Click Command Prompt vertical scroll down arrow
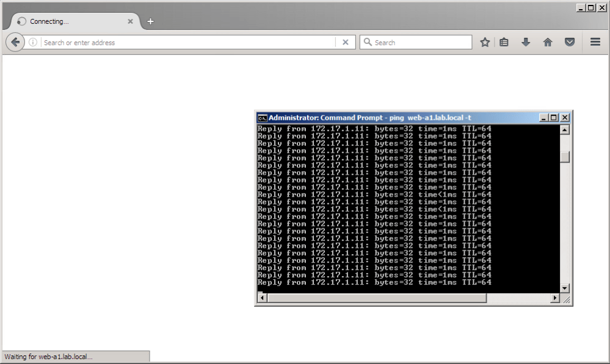610x364 pixels. 565,288
